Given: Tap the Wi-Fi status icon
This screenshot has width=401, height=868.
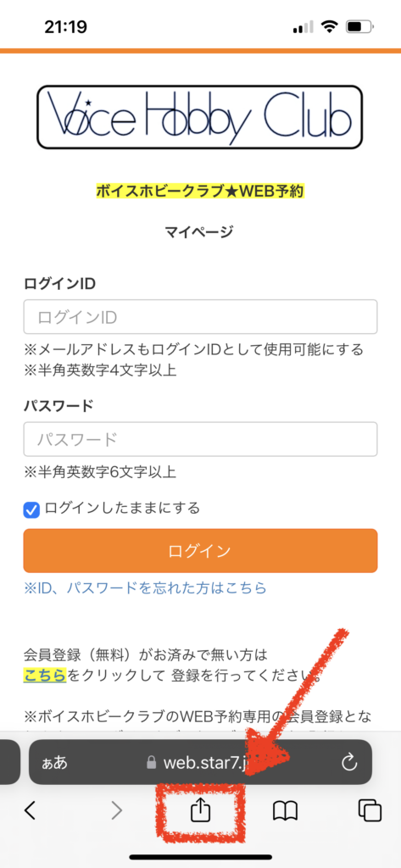Looking at the screenshot, I should click(x=330, y=26).
